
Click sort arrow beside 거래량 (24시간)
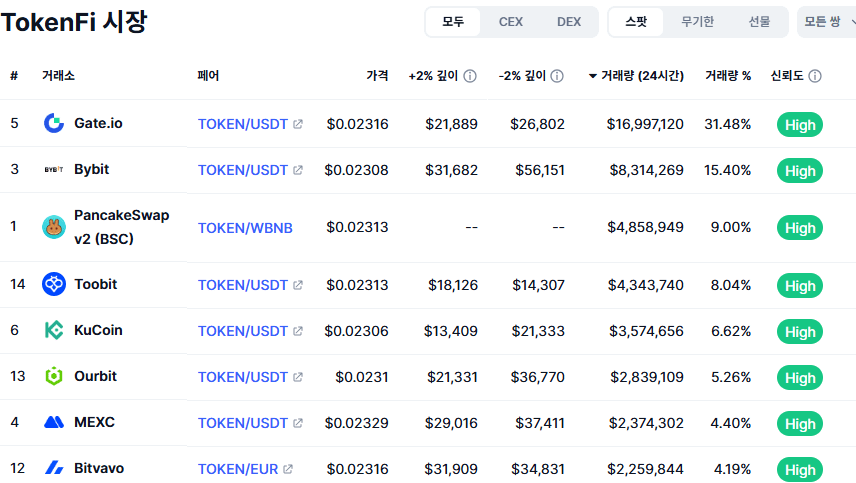coord(592,76)
